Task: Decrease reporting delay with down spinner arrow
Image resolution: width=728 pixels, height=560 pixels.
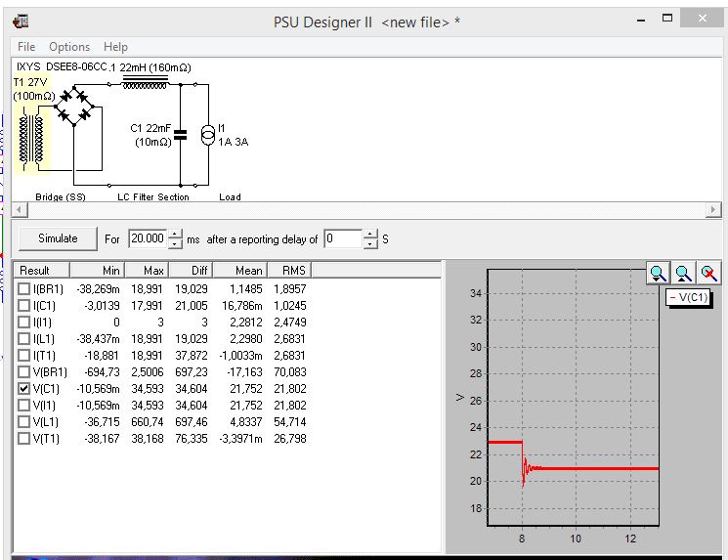Action: [370, 244]
